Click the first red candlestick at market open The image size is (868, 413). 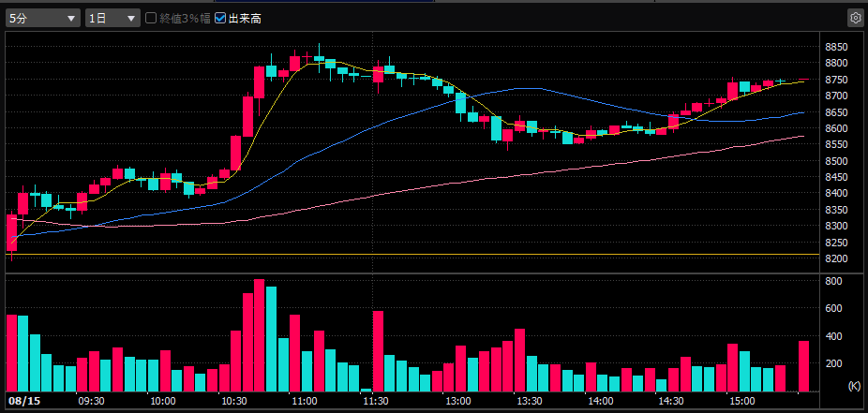[11, 233]
